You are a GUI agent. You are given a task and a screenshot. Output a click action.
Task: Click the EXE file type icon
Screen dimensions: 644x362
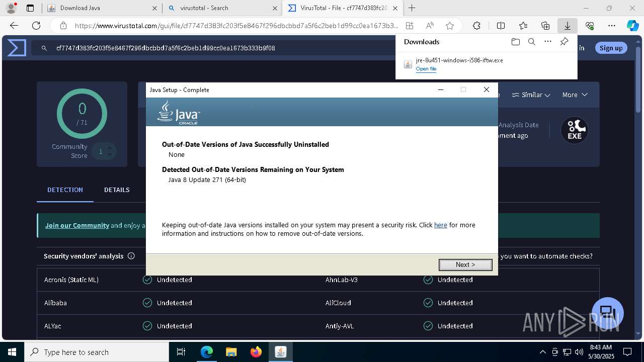pyautogui.click(x=575, y=130)
